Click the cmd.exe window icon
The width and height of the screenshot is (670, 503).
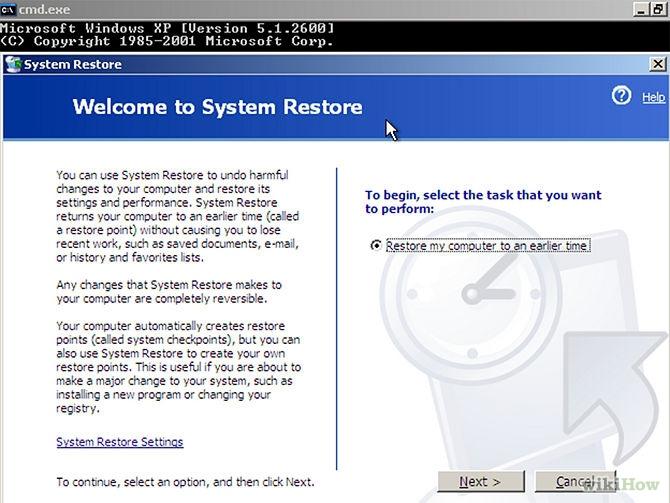coord(8,9)
